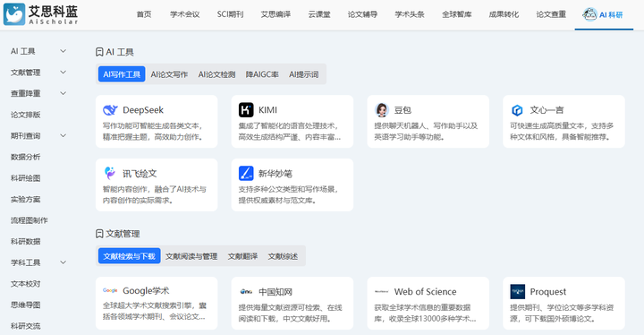Click bookmark icon beside 文献管理 heading
Image resolution: width=644 pixels, height=335 pixels.
(x=99, y=234)
